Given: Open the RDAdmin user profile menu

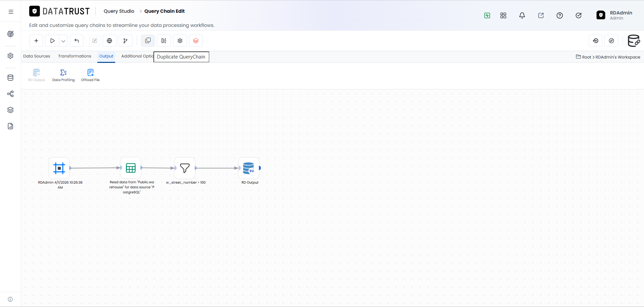Looking at the screenshot, I should tap(614, 15).
